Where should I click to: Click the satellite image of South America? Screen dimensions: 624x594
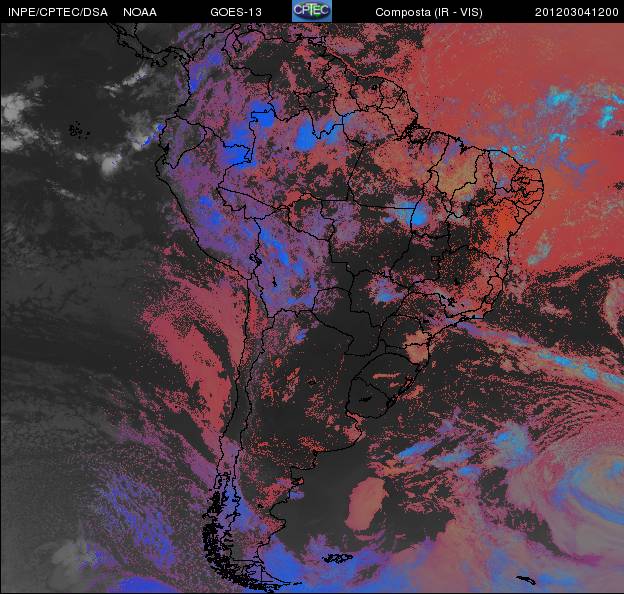click(x=312, y=308)
